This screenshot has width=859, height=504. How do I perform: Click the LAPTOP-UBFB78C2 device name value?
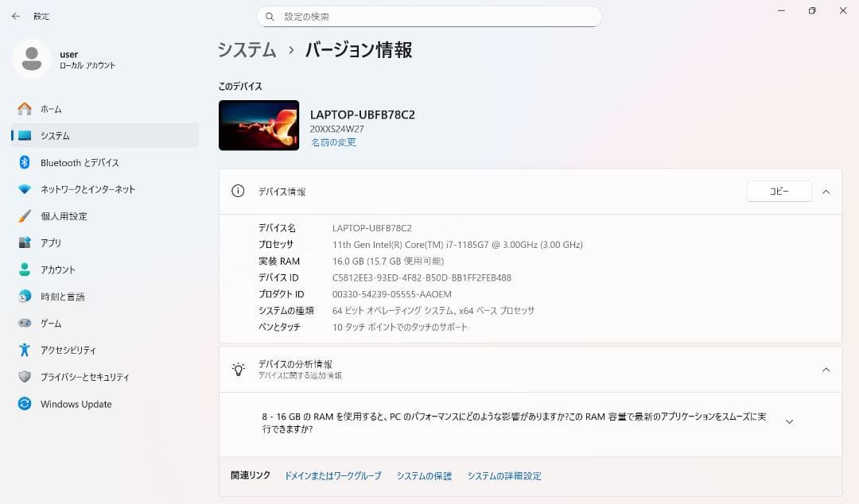[372, 228]
